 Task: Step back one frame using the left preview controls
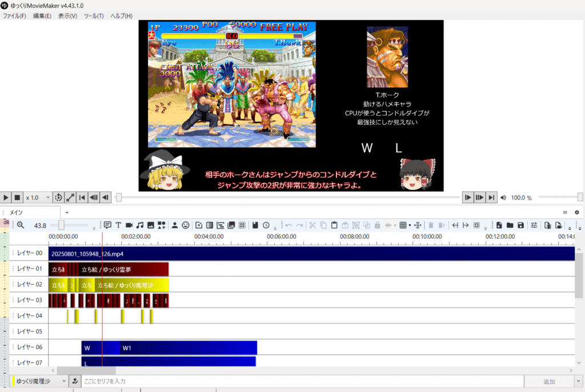(x=105, y=197)
